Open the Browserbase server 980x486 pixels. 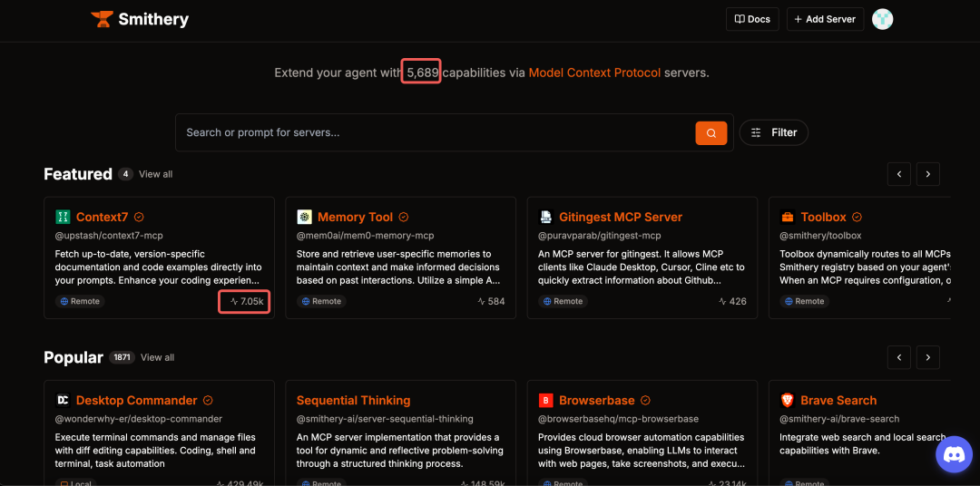click(x=597, y=401)
